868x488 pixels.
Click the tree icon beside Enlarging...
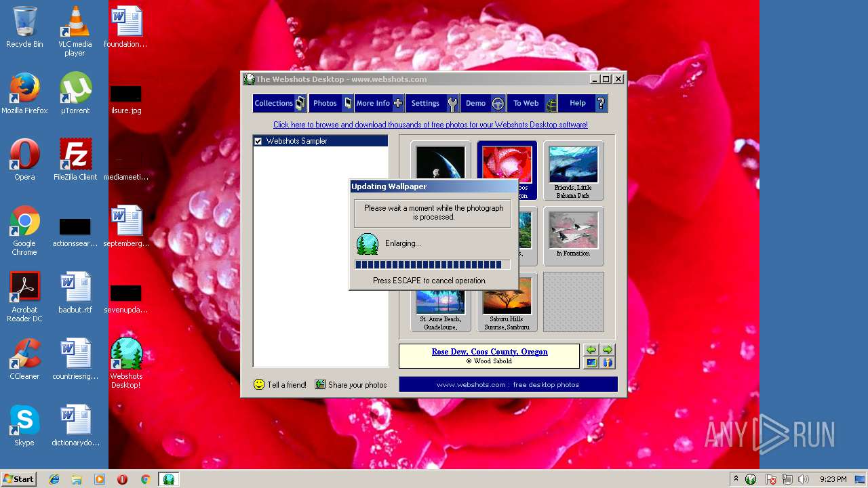367,244
